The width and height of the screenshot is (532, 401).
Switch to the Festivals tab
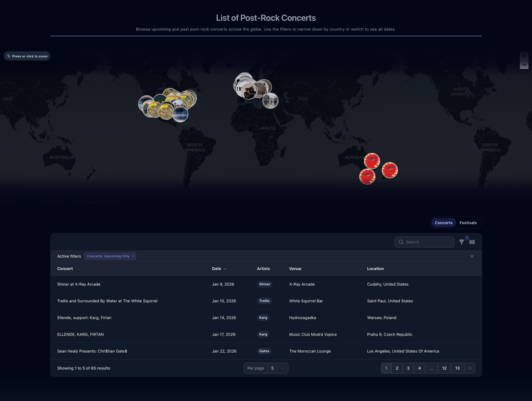468,223
